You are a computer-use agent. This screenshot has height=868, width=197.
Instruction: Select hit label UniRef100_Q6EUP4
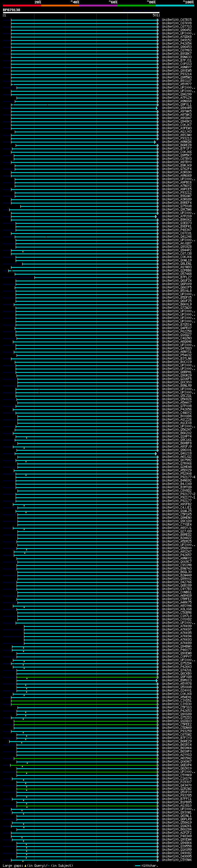[176, 765]
